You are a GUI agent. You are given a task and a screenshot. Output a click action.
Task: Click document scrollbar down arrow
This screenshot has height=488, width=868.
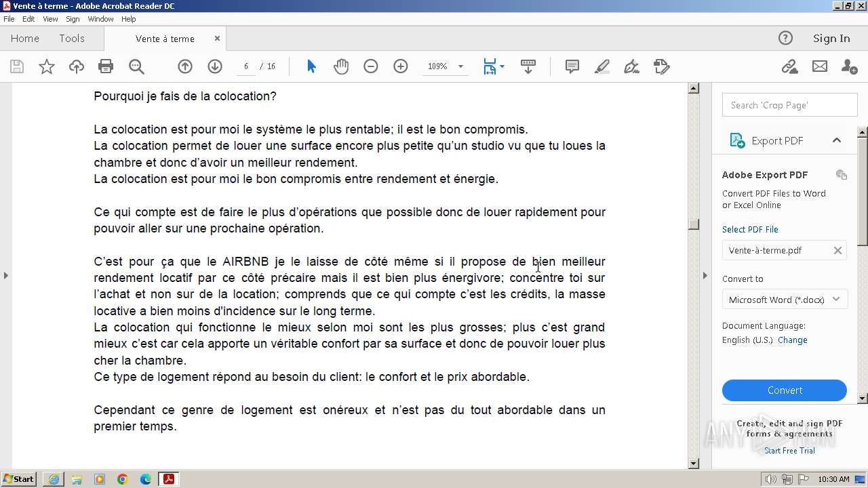pyautogui.click(x=693, y=464)
